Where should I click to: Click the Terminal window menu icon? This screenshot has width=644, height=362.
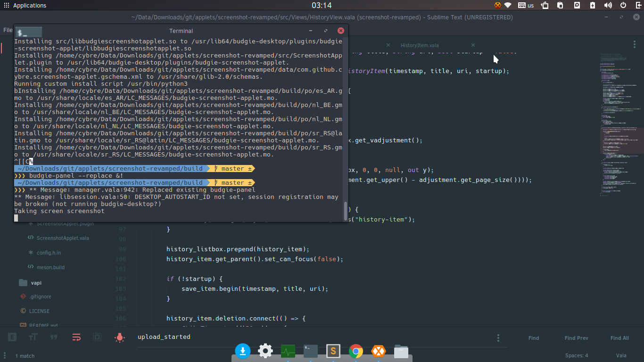point(29,32)
